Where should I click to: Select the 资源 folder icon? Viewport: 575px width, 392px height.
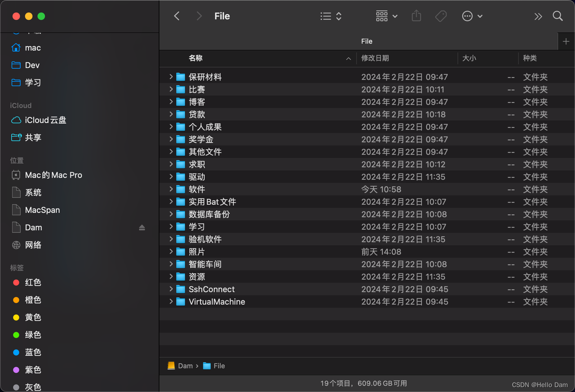[181, 277]
